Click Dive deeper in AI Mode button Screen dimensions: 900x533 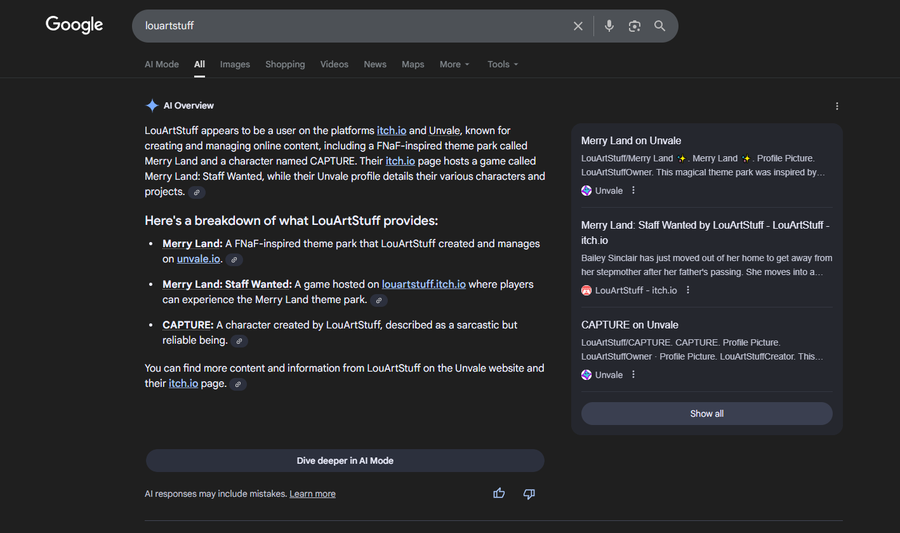(x=345, y=461)
